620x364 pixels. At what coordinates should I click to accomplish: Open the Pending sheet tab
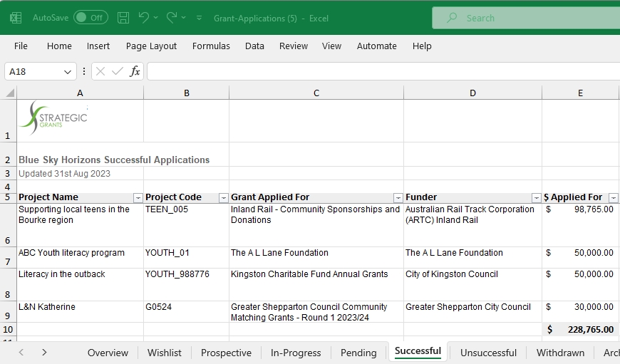tap(358, 353)
